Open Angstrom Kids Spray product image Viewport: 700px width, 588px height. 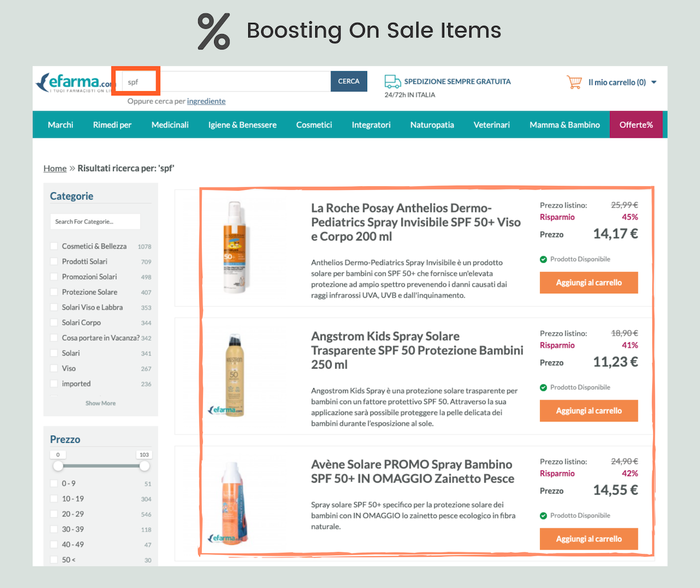click(234, 375)
